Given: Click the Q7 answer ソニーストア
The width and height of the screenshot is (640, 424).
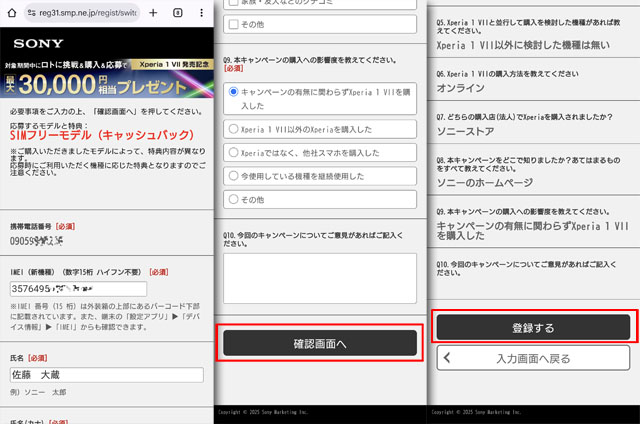Looking at the screenshot, I should (465, 131).
